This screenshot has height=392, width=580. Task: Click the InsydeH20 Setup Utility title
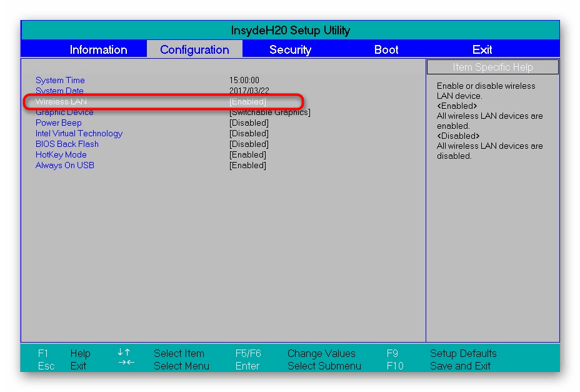pos(291,31)
